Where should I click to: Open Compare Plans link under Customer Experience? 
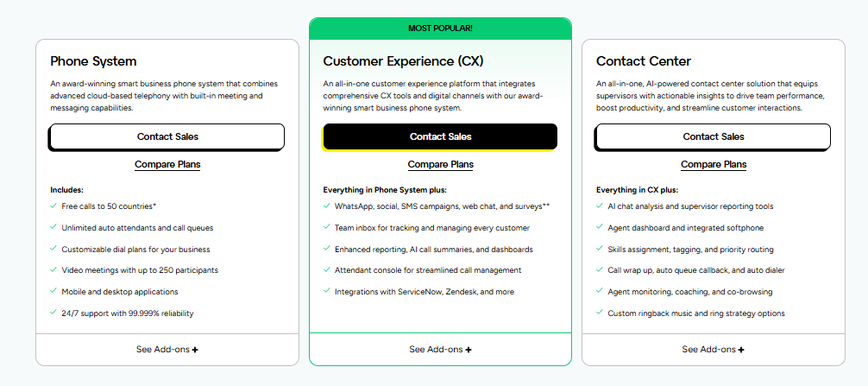coord(440,164)
